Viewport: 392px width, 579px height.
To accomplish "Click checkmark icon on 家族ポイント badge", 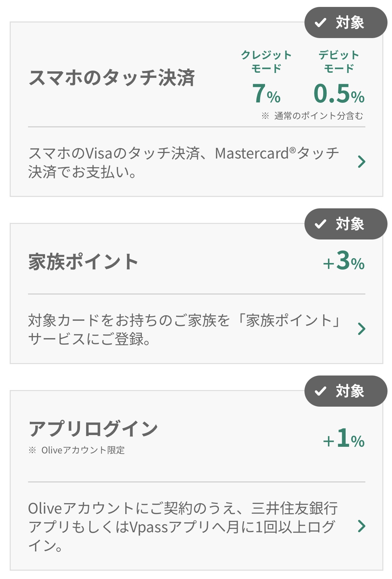I will pyautogui.click(x=320, y=224).
